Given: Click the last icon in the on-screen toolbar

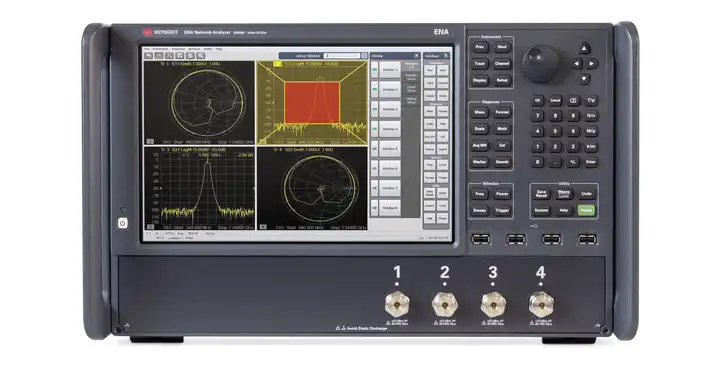Looking at the screenshot, I should (201, 56).
